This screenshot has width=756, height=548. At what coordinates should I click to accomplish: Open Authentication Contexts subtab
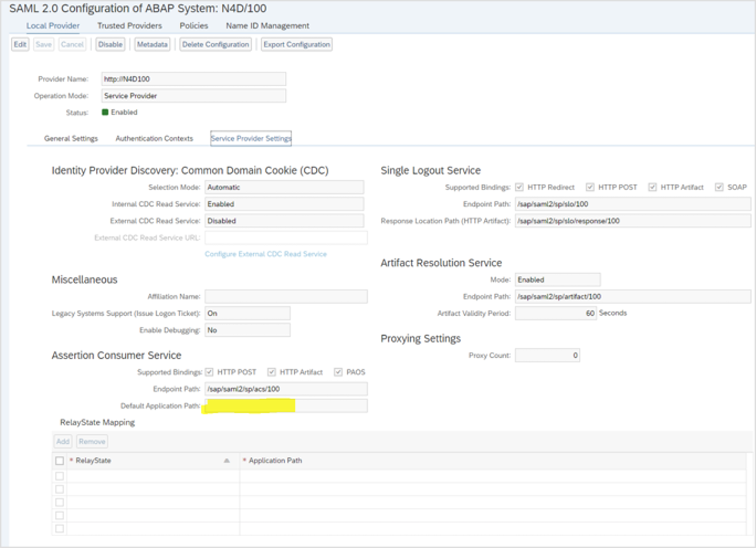coord(154,139)
